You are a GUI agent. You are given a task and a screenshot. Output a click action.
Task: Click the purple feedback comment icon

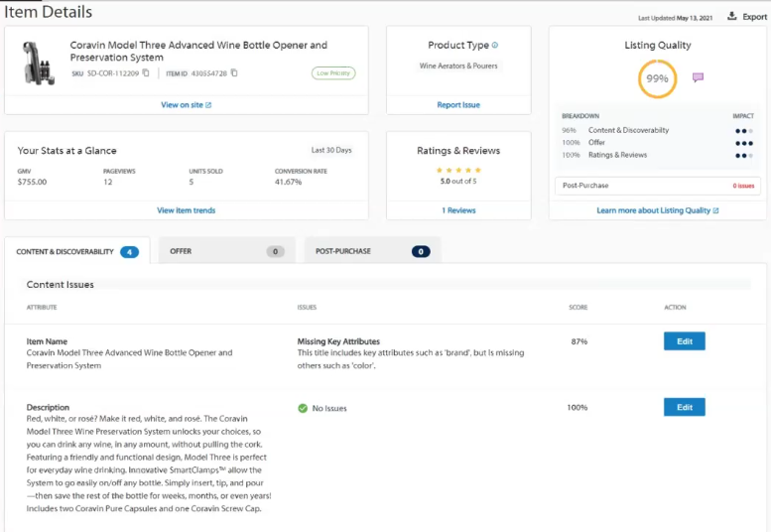pos(698,77)
